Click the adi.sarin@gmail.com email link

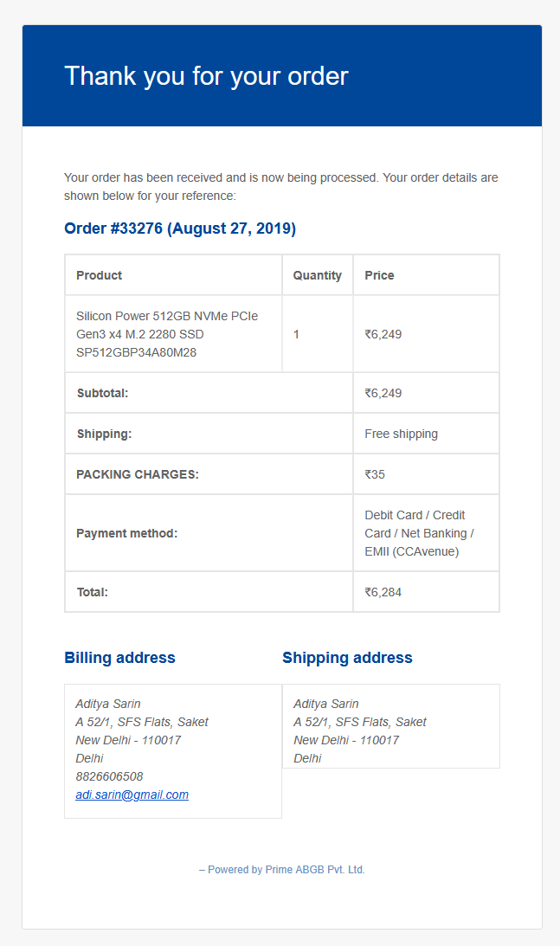point(132,795)
